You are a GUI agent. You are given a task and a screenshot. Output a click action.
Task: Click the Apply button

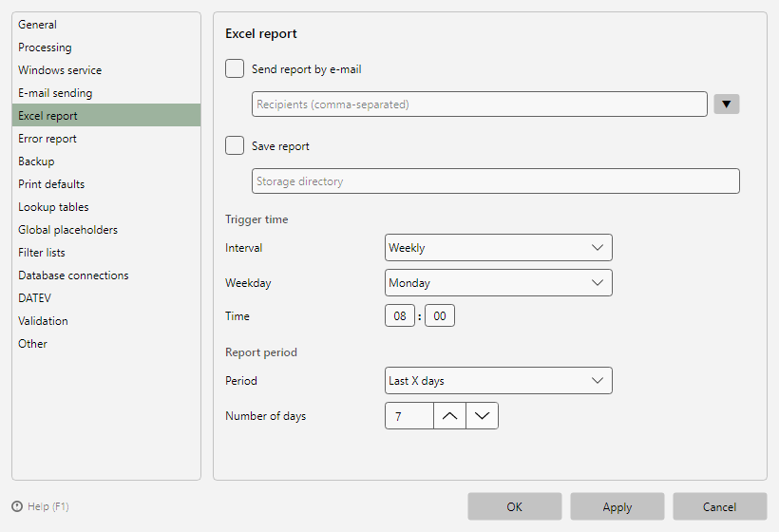point(617,506)
